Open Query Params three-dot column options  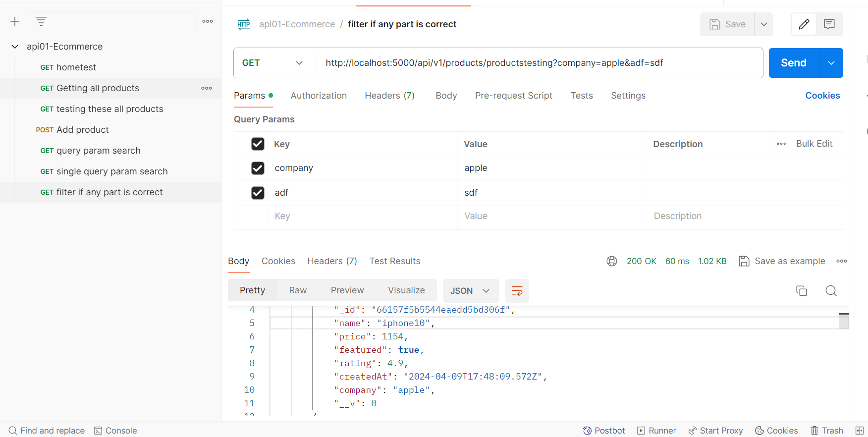pyautogui.click(x=781, y=144)
